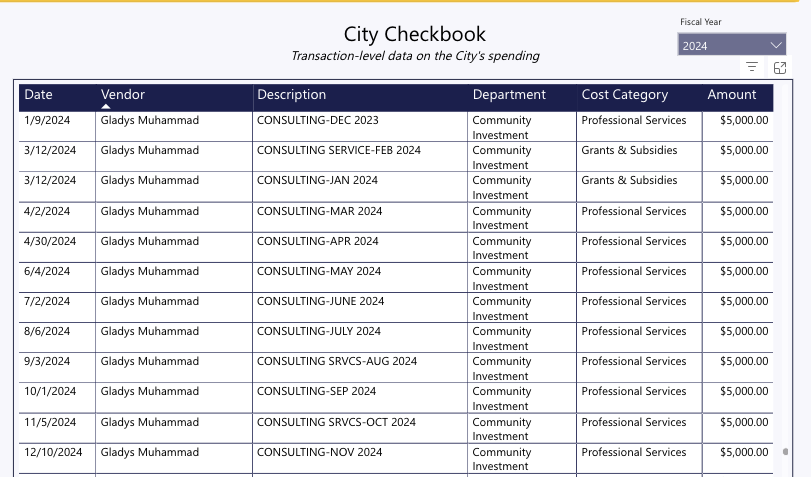Click the City Checkbook title

[415, 34]
